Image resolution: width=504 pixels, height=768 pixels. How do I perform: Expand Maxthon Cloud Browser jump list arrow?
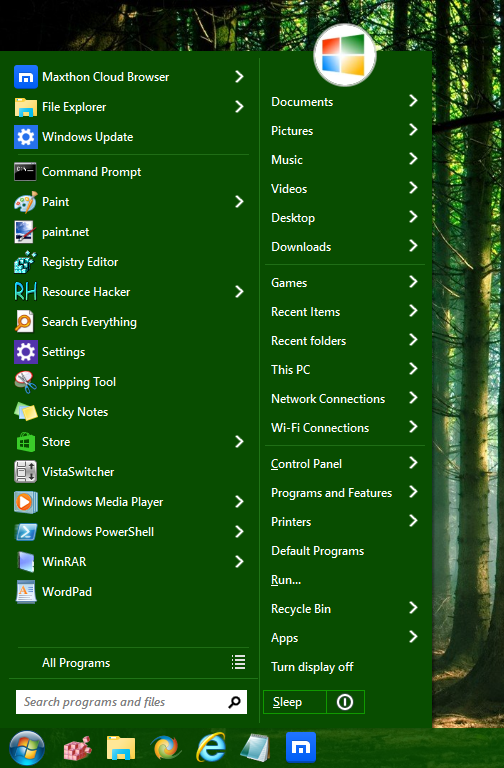[239, 76]
